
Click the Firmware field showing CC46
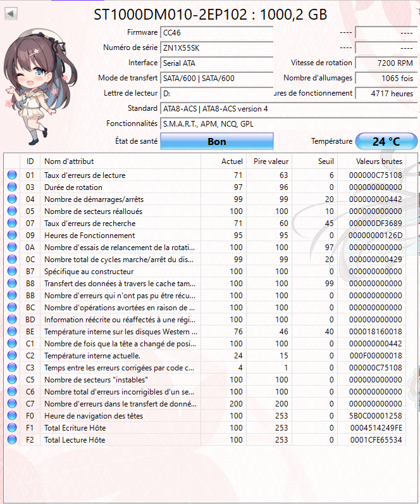[217, 33]
